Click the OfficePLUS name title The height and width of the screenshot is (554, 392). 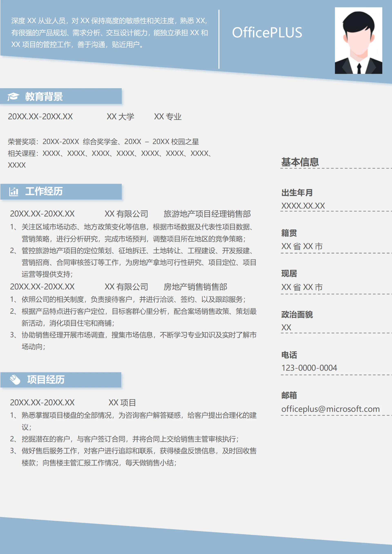tap(267, 33)
